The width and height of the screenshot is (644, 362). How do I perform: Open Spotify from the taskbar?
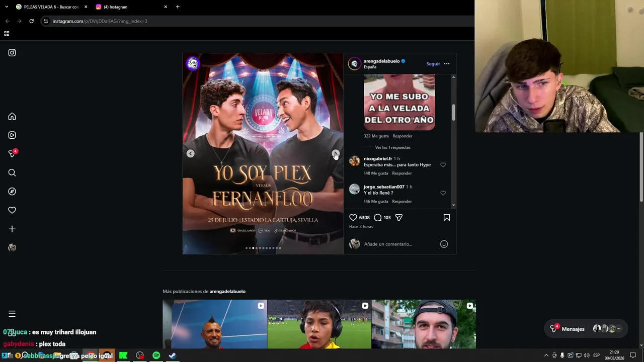tap(156, 355)
